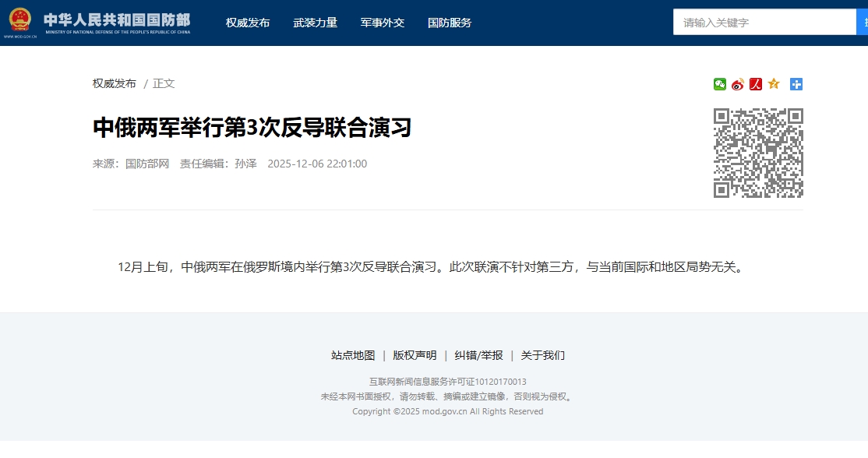Share article on Sina Weibo
The image size is (868, 458).
pos(737,84)
